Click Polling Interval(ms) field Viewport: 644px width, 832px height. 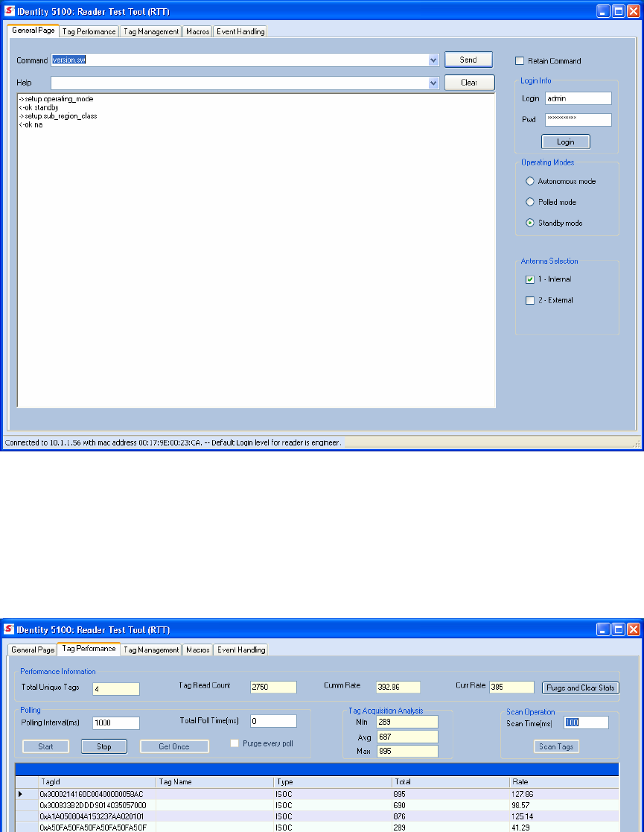click(x=116, y=723)
